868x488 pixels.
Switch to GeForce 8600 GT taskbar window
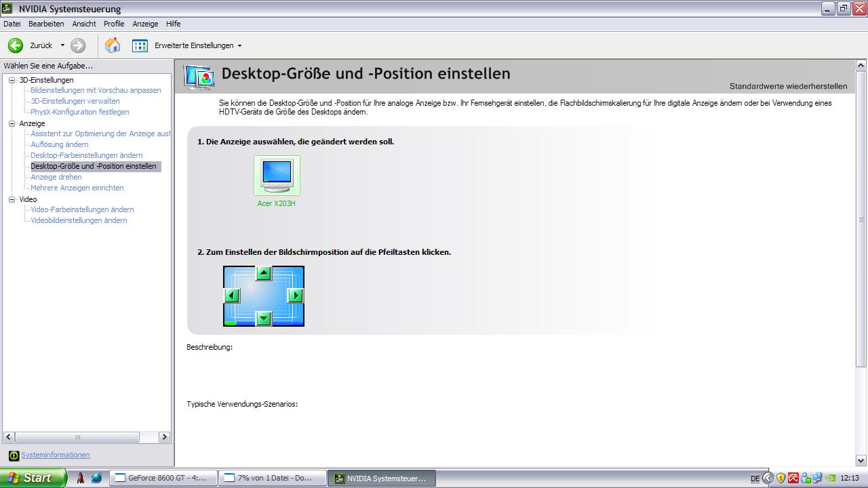point(163,478)
